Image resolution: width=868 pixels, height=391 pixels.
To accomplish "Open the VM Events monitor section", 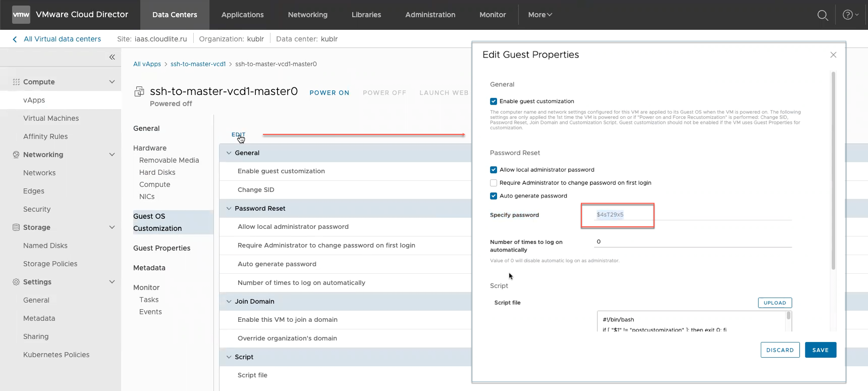I will tap(150, 312).
